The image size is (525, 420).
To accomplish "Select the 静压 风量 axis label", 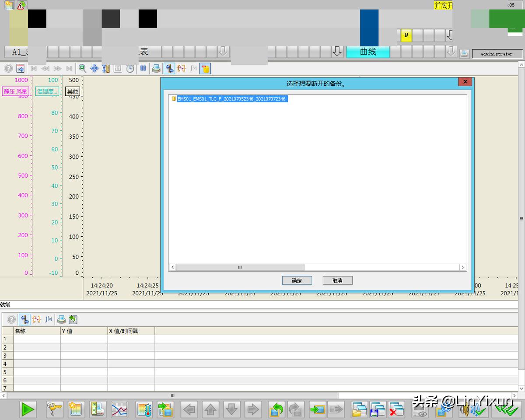I will pyautogui.click(x=15, y=91).
